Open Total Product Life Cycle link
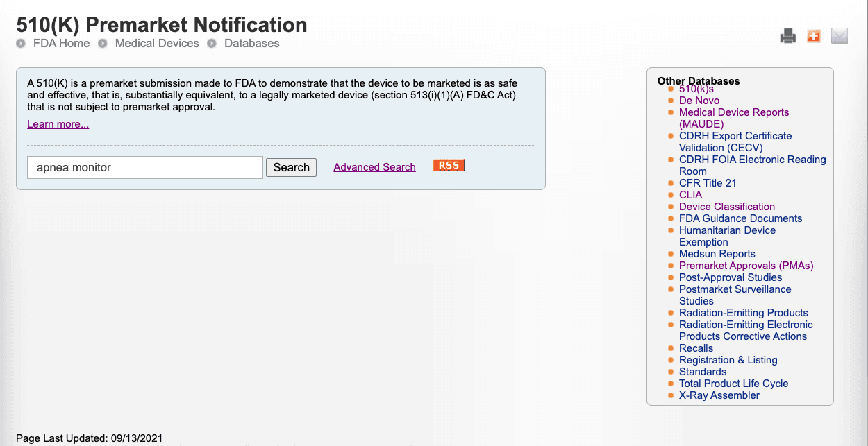 pyautogui.click(x=734, y=384)
